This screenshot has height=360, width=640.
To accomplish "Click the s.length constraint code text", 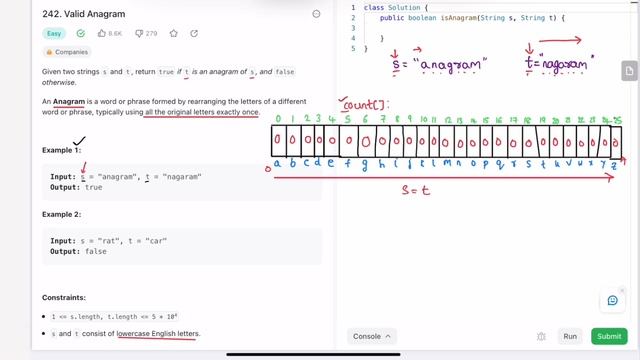I will [x=114, y=317].
